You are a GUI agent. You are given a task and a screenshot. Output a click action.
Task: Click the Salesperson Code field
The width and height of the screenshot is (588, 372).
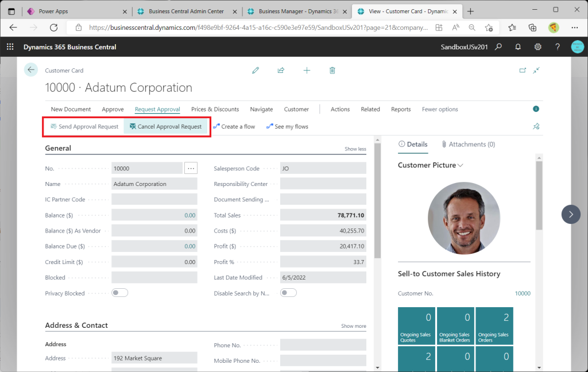tap(323, 168)
